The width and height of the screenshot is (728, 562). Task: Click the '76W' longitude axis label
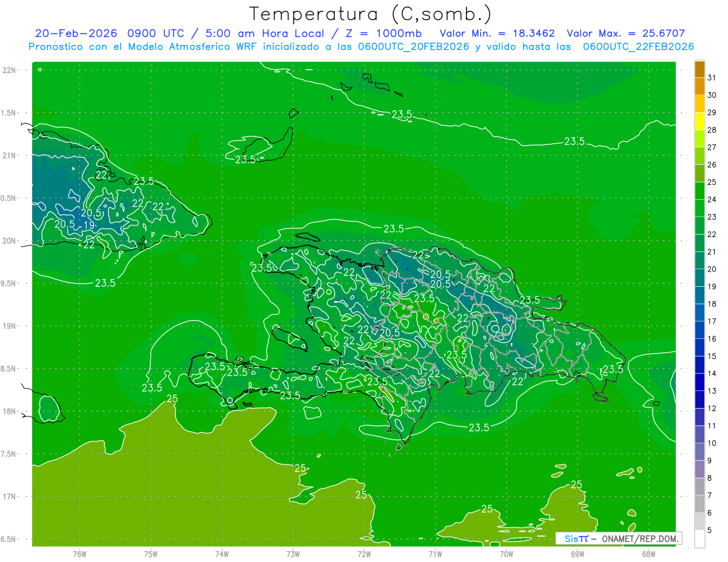tap(79, 554)
